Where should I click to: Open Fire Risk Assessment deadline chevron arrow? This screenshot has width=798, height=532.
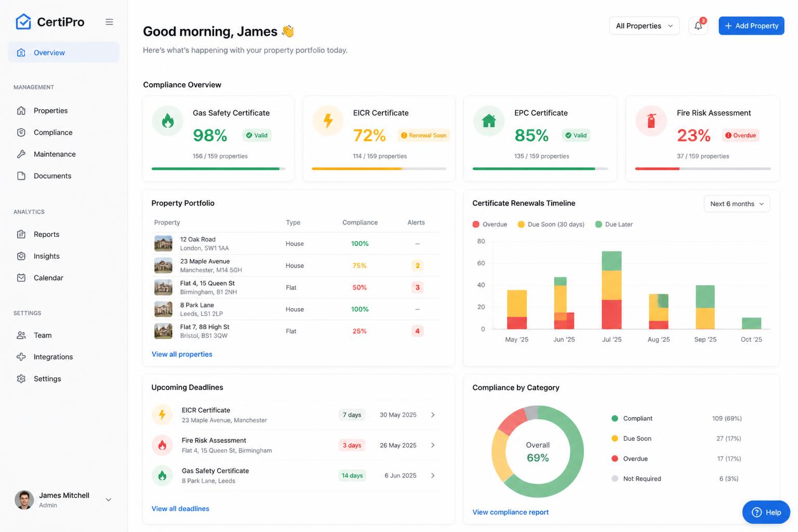[433, 445]
